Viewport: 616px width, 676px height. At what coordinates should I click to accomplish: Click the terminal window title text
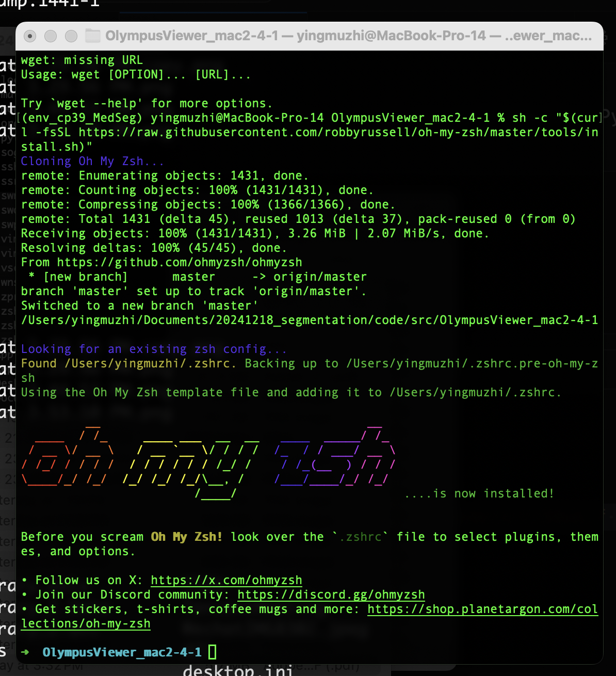click(348, 36)
